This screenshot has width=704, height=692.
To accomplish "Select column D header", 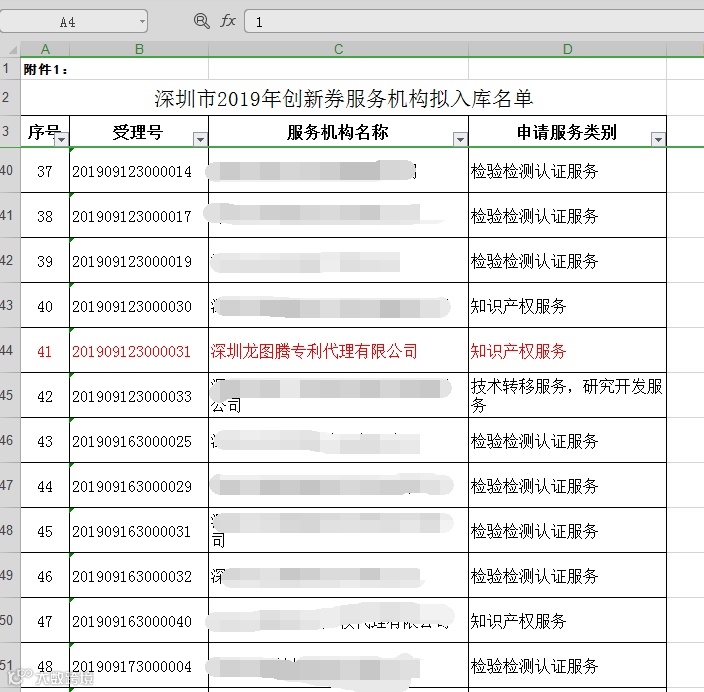I will coord(568,49).
